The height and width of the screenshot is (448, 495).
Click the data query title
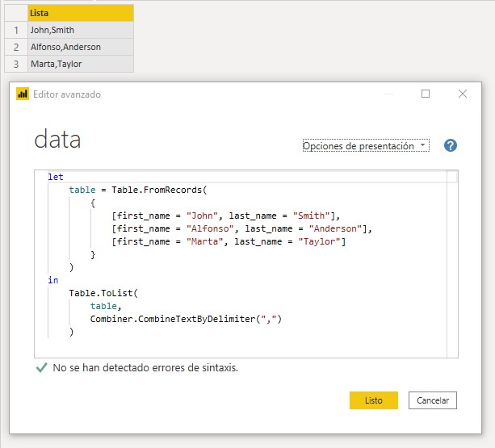pos(57,139)
